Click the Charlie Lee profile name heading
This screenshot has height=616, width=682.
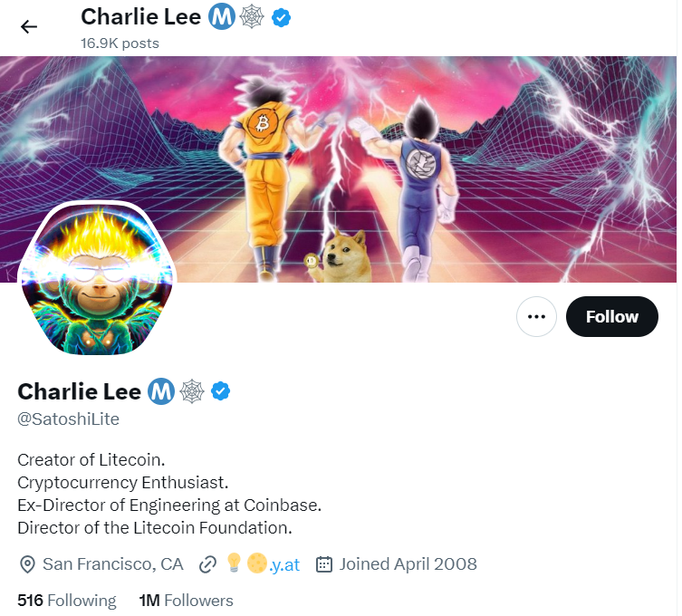click(x=79, y=391)
